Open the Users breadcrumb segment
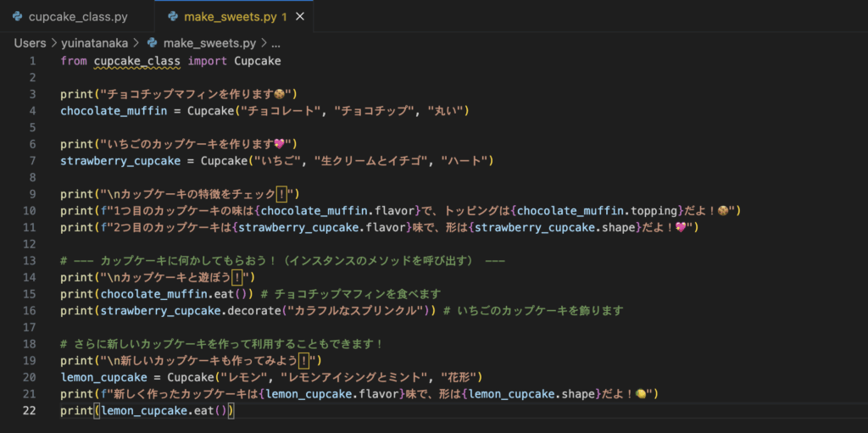Image resolution: width=868 pixels, height=433 pixels. coord(30,42)
